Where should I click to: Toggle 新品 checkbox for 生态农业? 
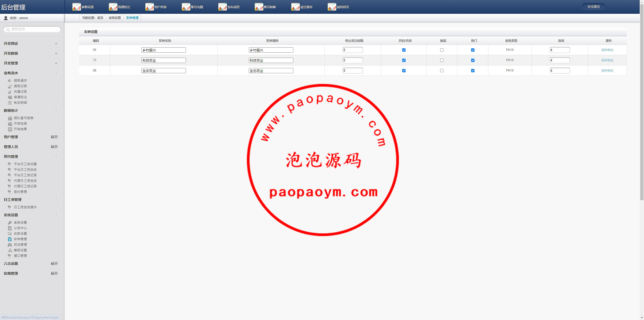tap(442, 70)
